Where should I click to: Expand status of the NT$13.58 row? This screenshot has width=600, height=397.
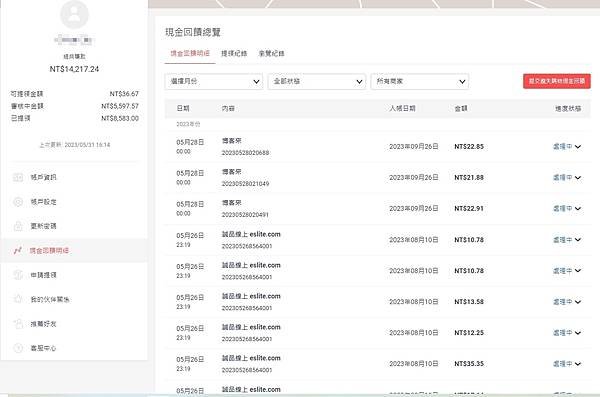(567, 302)
